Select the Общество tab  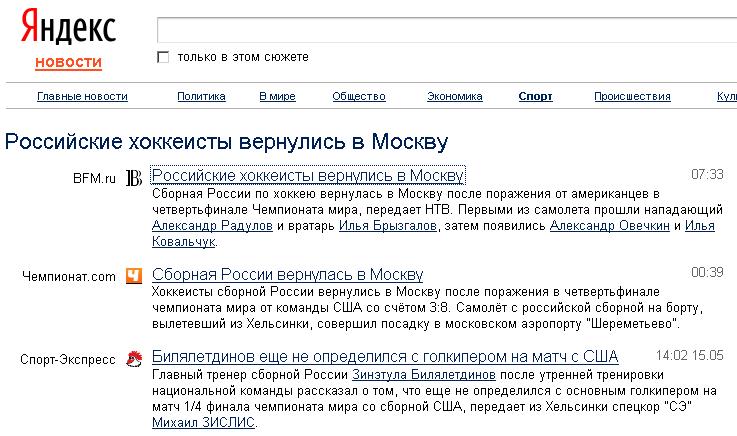pos(358,97)
